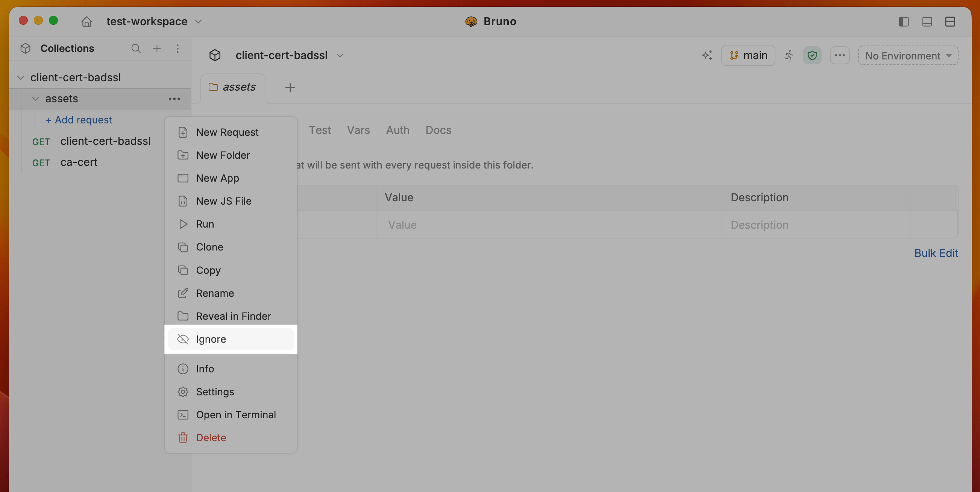Switch to split horizontal layout icon
The image size is (980, 492).
point(950,22)
